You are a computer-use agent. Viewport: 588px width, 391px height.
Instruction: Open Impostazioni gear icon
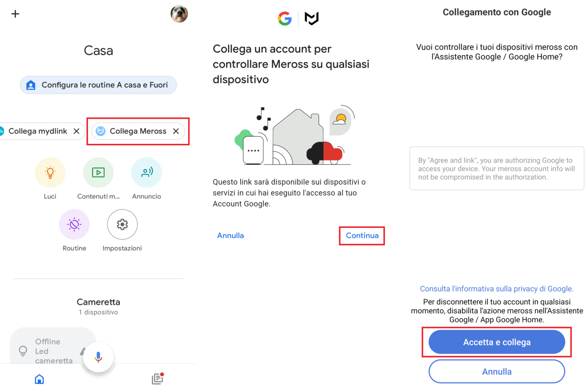(x=122, y=224)
